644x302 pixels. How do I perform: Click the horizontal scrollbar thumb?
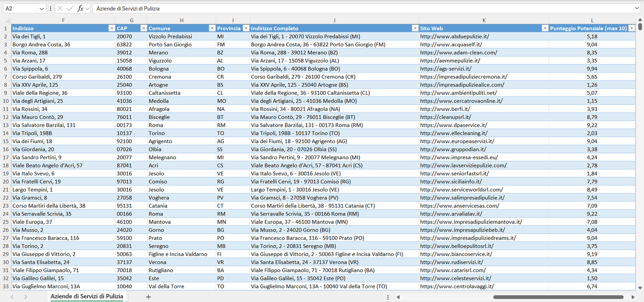click(x=557, y=297)
